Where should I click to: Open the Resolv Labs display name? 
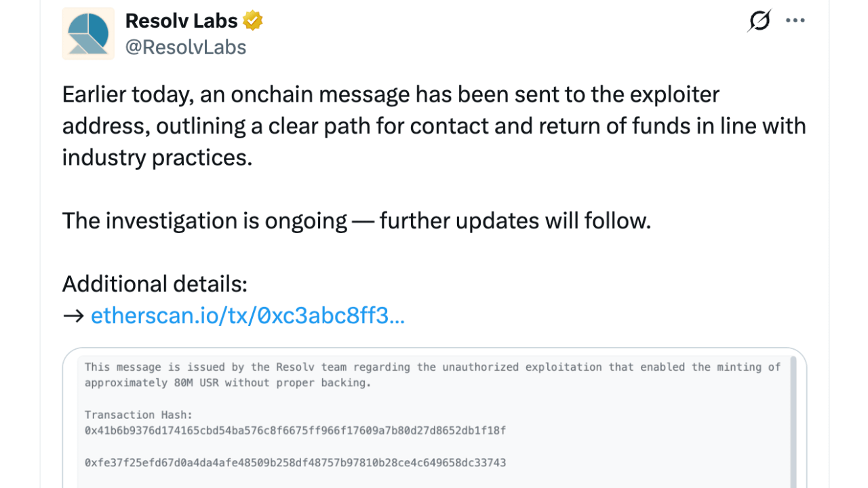(x=181, y=21)
